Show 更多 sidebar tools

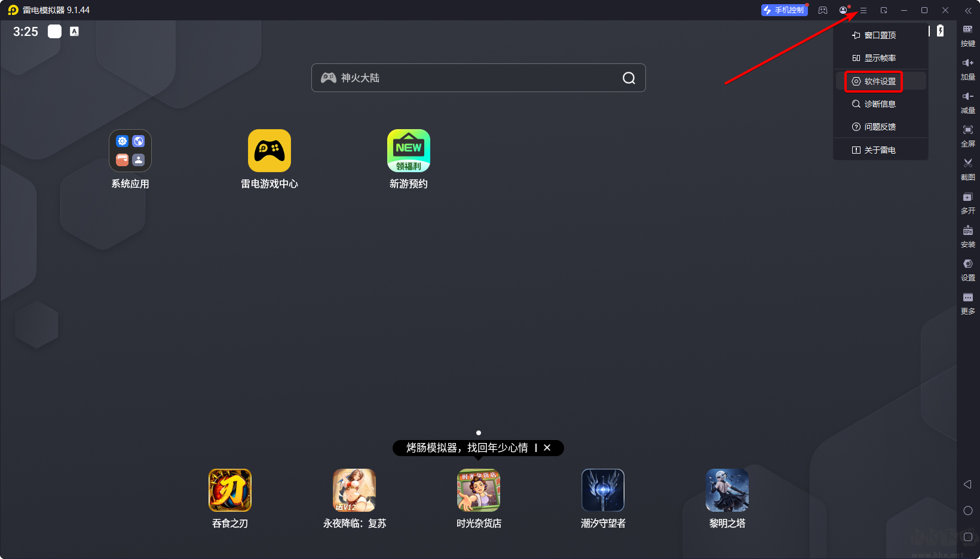point(967,303)
